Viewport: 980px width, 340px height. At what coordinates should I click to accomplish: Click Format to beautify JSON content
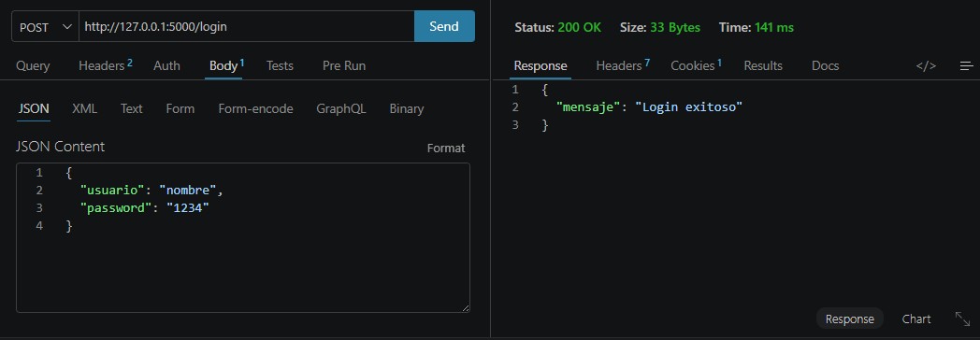446,148
